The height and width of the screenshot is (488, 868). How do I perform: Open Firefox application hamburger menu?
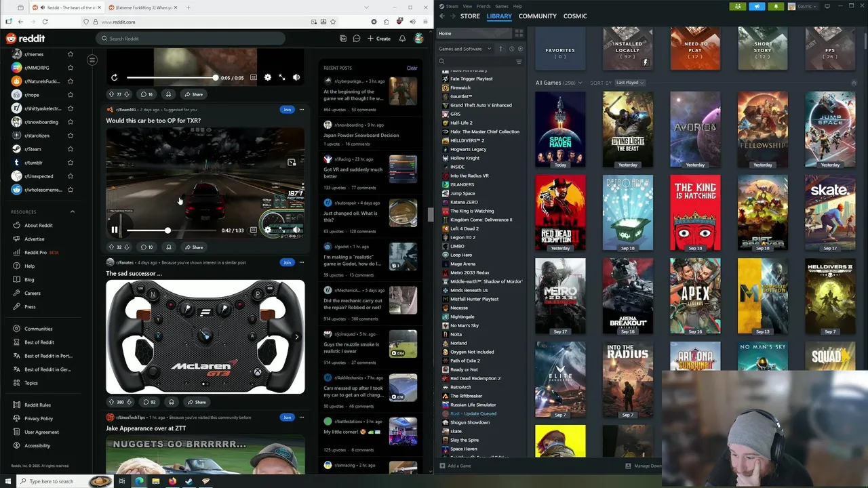click(425, 22)
